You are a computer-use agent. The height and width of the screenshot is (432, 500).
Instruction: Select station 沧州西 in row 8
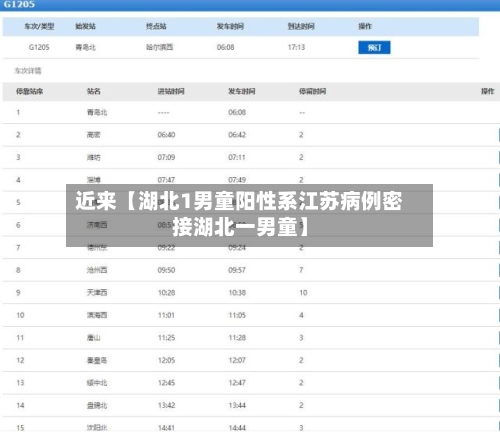[97, 270]
